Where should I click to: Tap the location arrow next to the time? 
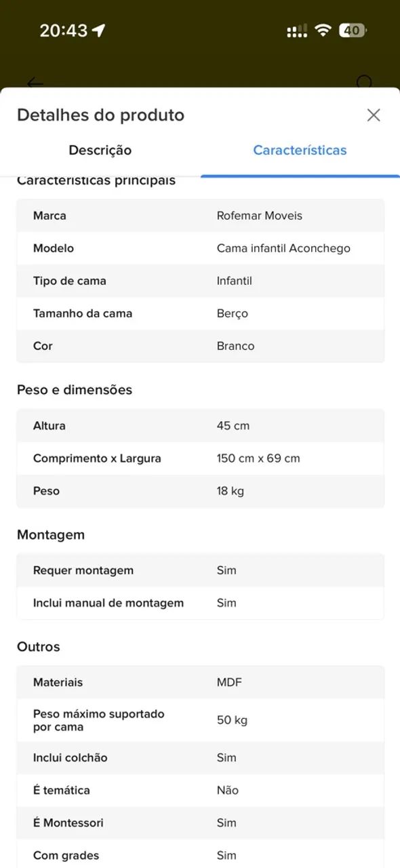(x=99, y=31)
